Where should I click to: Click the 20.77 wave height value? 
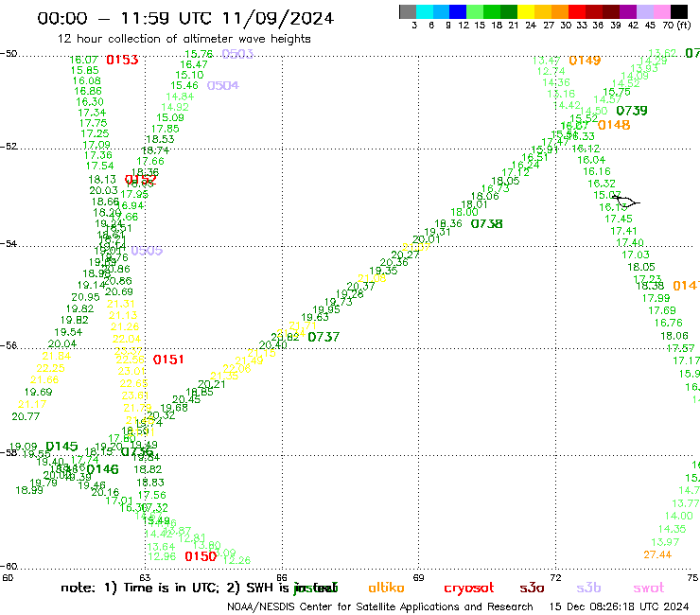point(26,416)
